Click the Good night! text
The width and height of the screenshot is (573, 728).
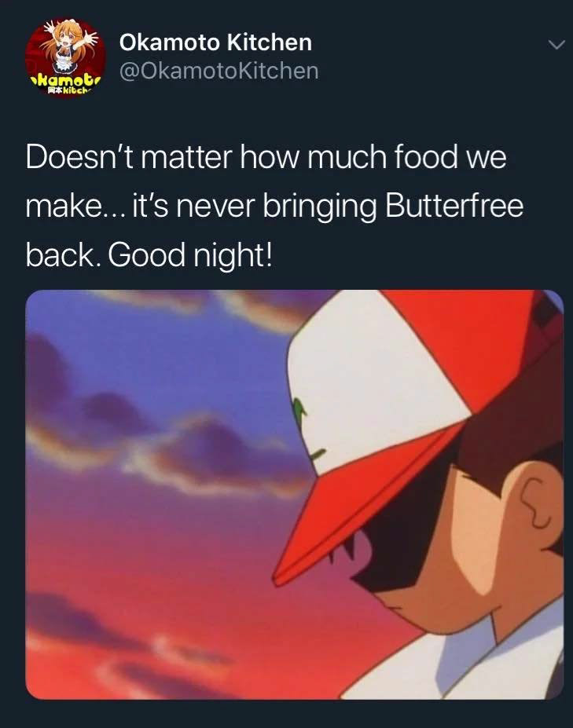pos(190,255)
